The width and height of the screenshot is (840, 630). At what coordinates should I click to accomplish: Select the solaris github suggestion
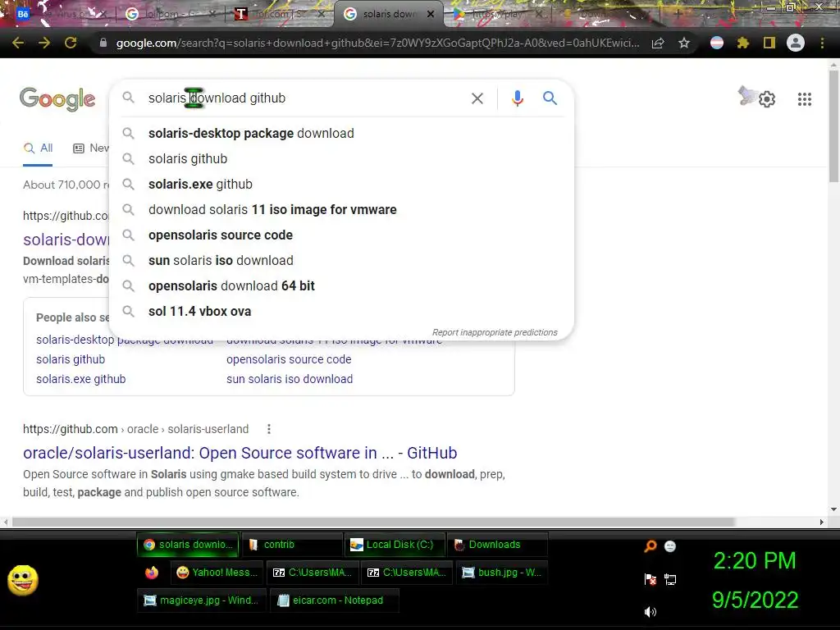point(341,158)
